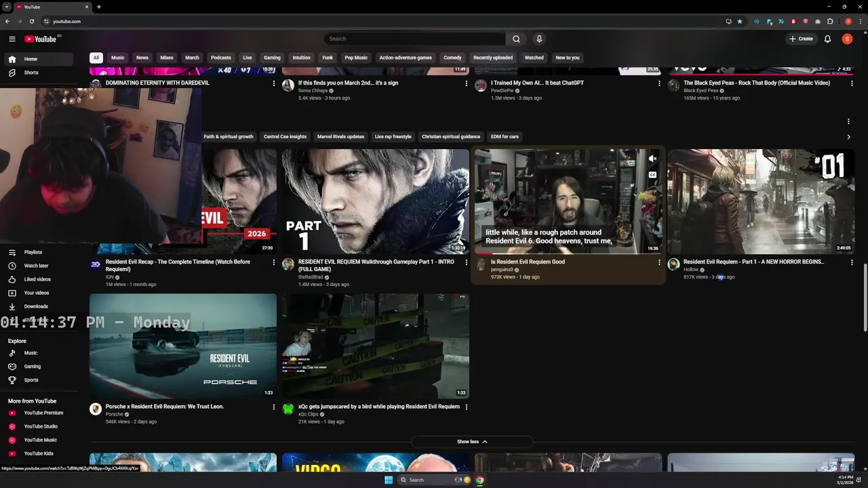Click the address bar URL
Viewport: 868px width, 488px height.
(x=66, y=21)
